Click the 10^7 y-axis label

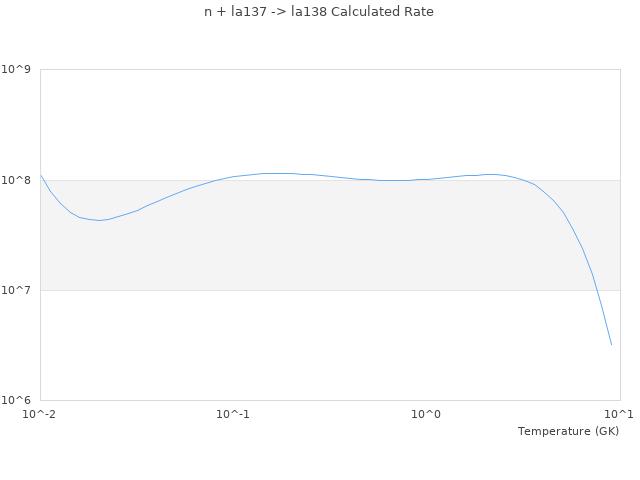click(18, 290)
